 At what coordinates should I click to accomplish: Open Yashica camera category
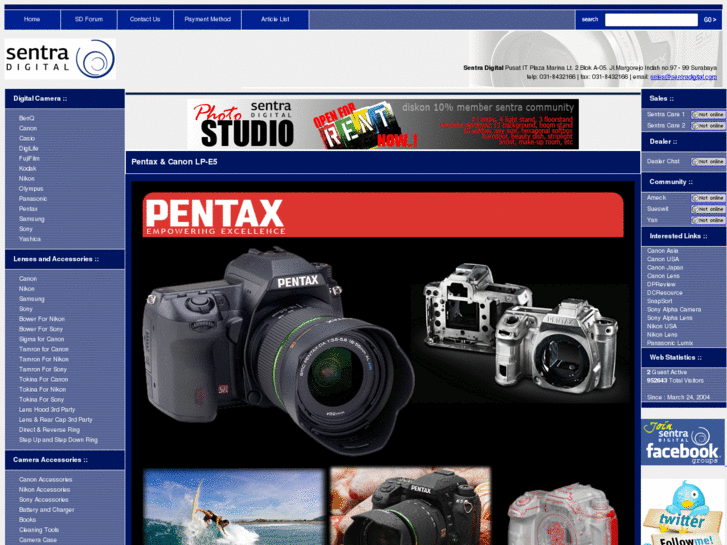(x=30, y=239)
